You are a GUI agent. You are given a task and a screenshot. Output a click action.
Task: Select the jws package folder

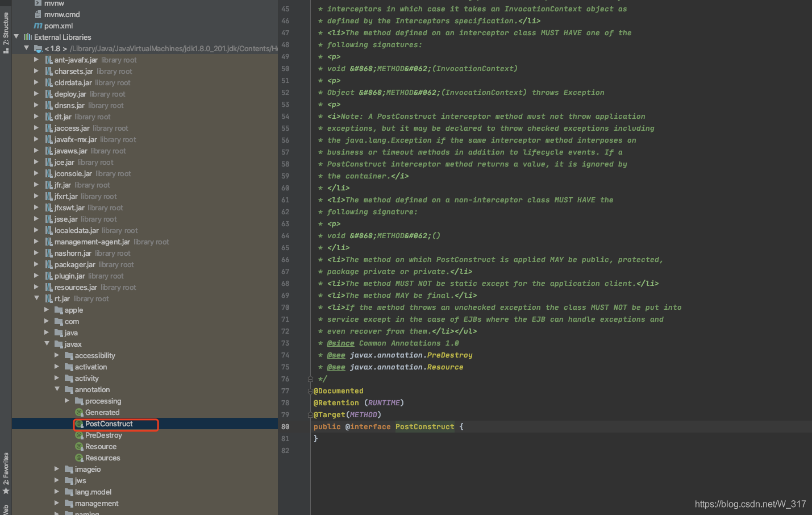81,480
